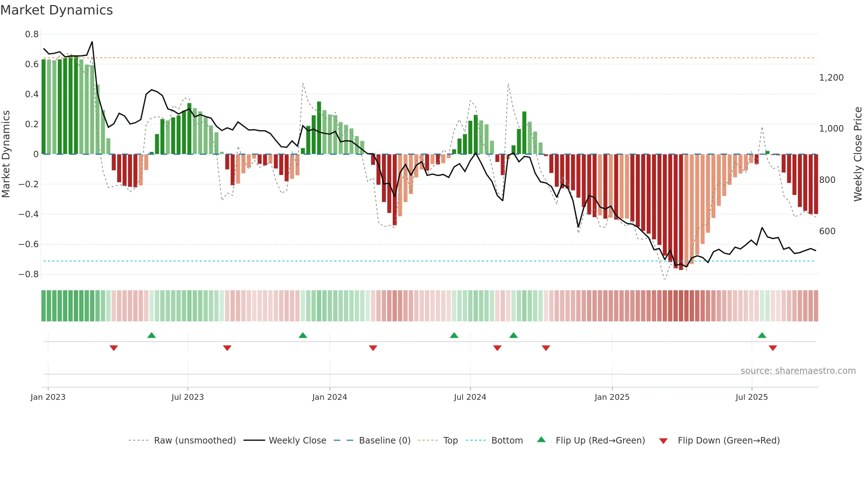Select the flip-up marker just after Jul 2025
868x488 pixels.
762,335
